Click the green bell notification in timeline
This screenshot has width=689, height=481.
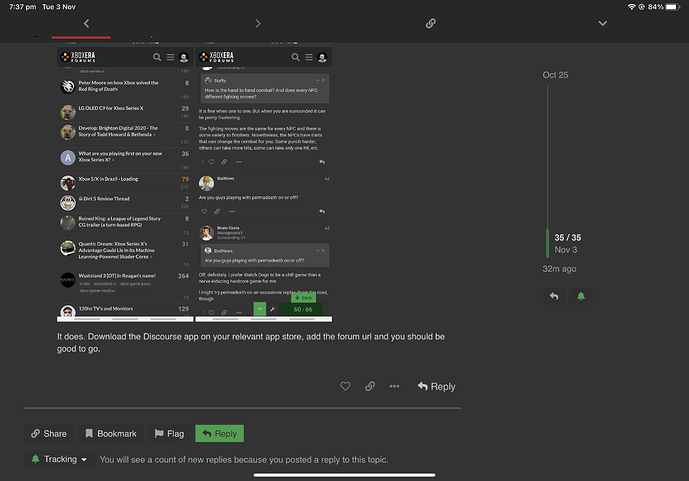pyautogui.click(x=581, y=296)
